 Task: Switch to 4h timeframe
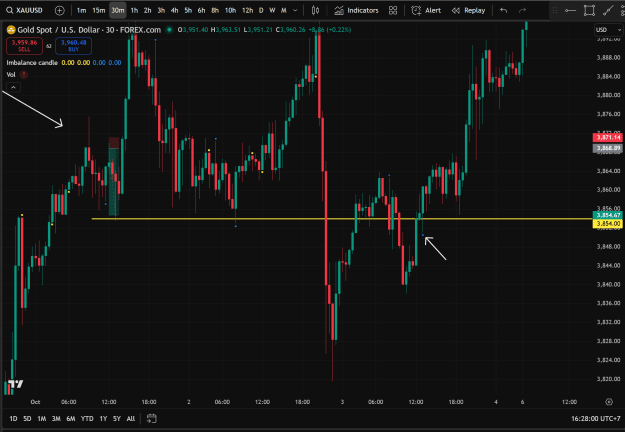pos(174,10)
